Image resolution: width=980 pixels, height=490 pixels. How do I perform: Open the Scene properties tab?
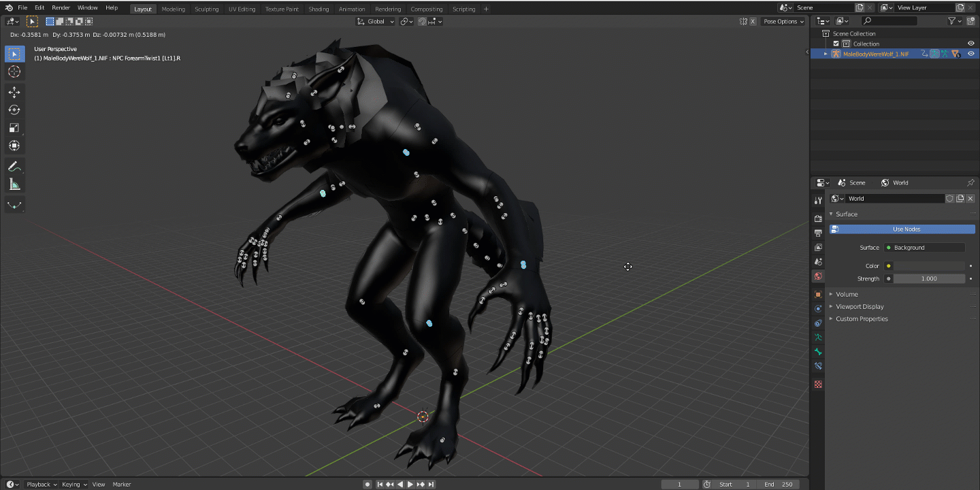coord(818,261)
